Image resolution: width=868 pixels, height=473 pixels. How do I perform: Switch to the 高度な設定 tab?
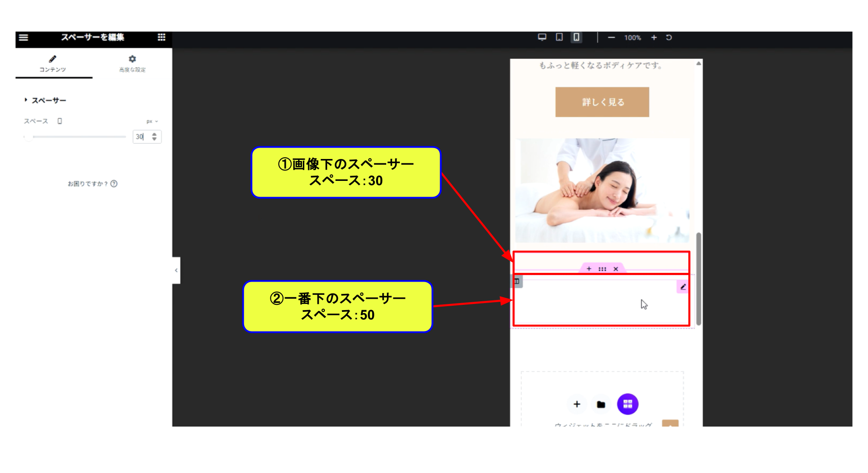tap(132, 64)
